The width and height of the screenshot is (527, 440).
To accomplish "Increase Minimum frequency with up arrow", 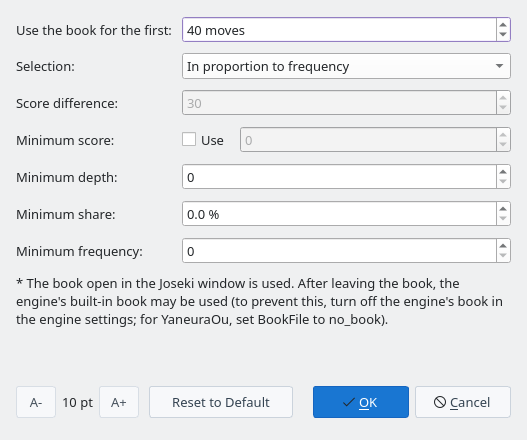I will click(x=503, y=246).
